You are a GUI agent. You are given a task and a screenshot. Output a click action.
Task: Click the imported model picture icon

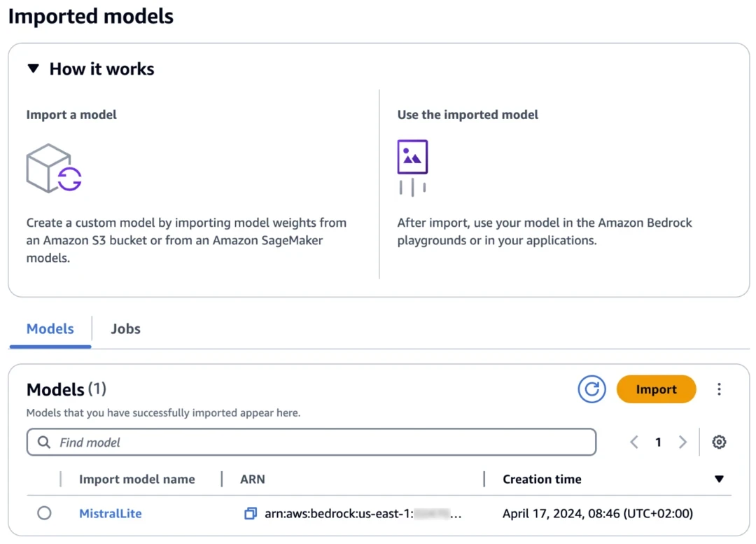click(412, 157)
